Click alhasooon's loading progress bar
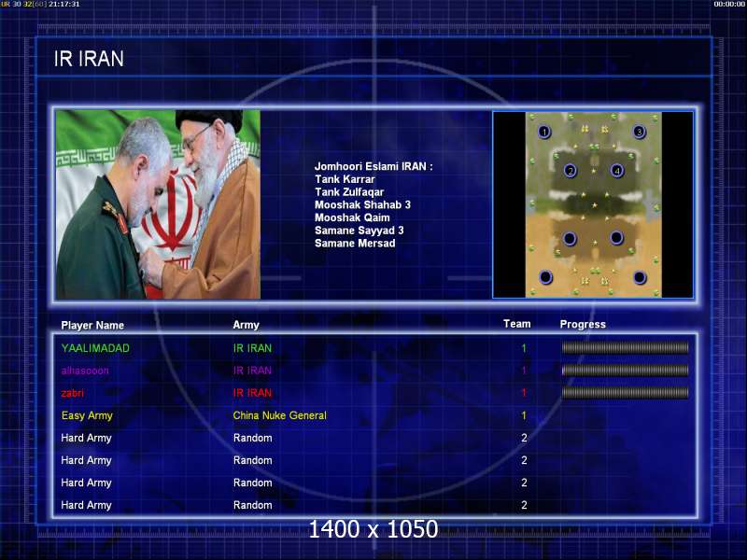The width and height of the screenshot is (747, 560). tap(625, 371)
